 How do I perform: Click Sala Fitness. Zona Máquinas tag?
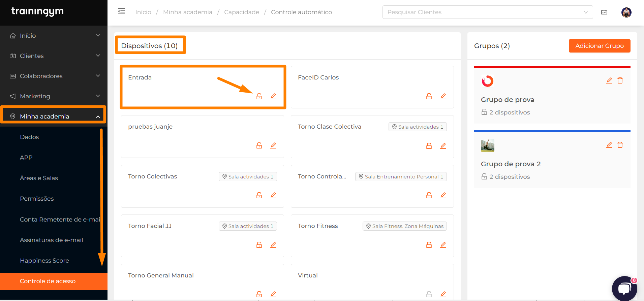[405, 226]
